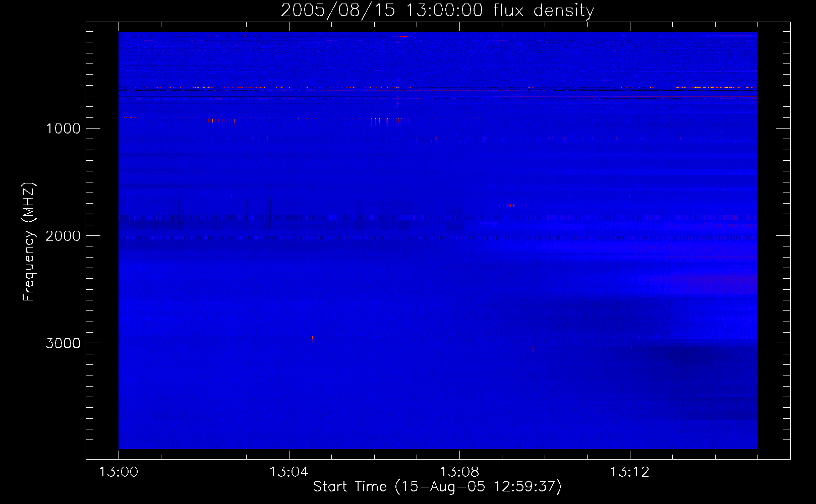Viewport: 816px width, 504px height.
Task: Click the 'Frequency (MHZ)' axis label
Action: [x=29, y=242]
